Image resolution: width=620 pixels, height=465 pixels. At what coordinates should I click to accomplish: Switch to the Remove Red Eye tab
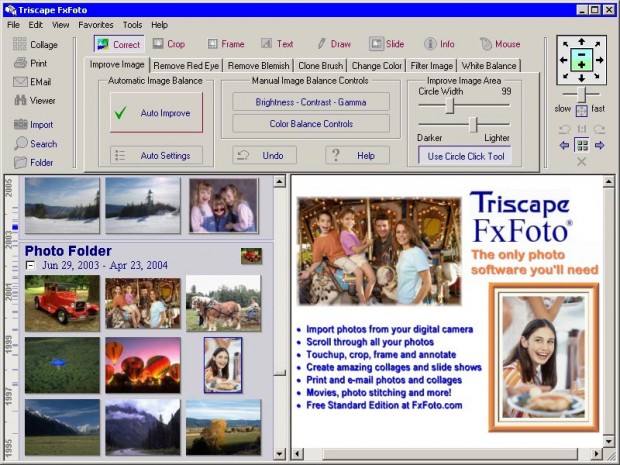tap(186, 66)
